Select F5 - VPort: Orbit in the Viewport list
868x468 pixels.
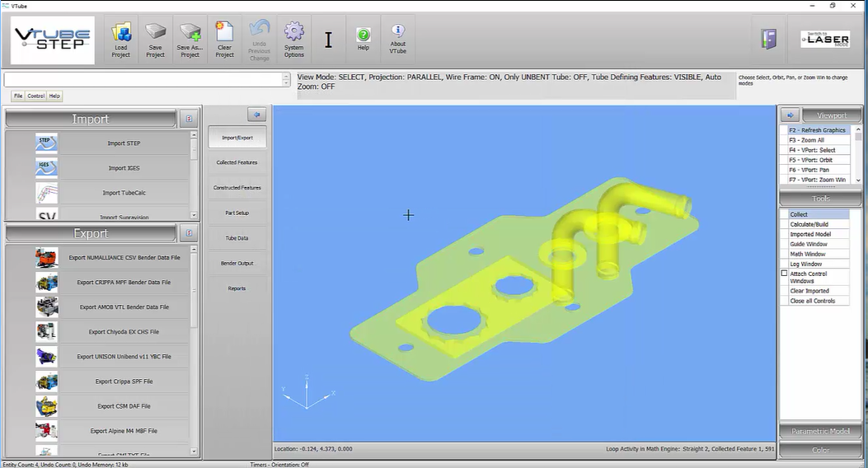811,160
